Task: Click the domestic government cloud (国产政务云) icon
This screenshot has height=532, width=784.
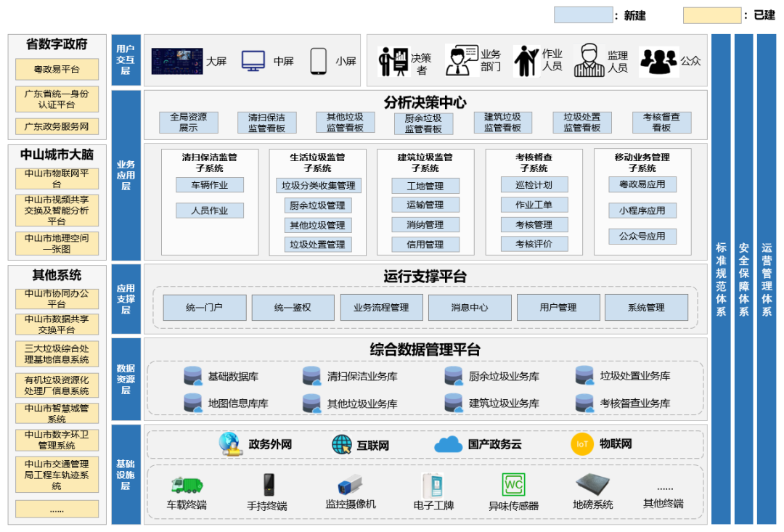Action: [449, 444]
